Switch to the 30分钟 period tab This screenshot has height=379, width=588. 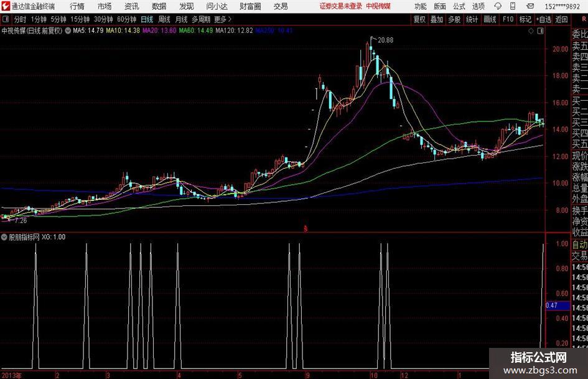pyautogui.click(x=103, y=19)
